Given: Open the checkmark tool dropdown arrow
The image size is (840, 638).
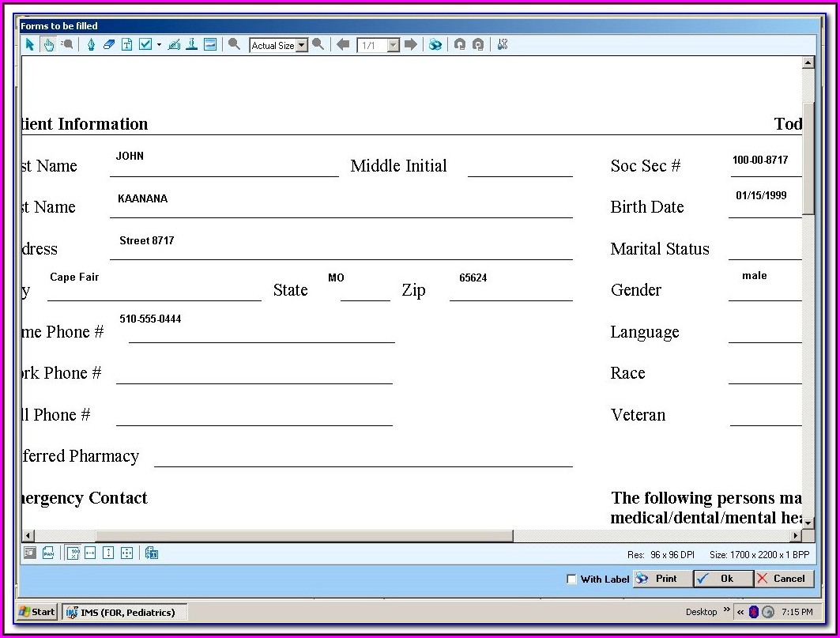Looking at the screenshot, I should coord(159,45).
